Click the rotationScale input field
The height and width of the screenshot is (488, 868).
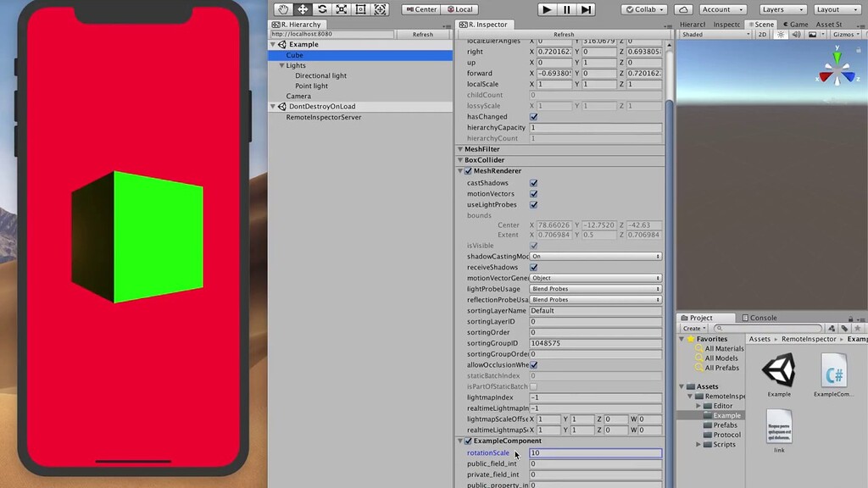tap(593, 452)
